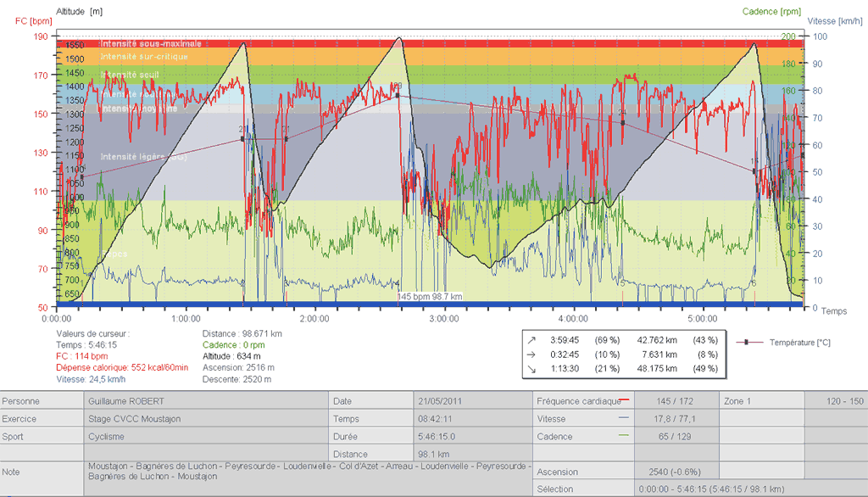Select the flat horizontal arrow in summary box

pyautogui.click(x=531, y=354)
